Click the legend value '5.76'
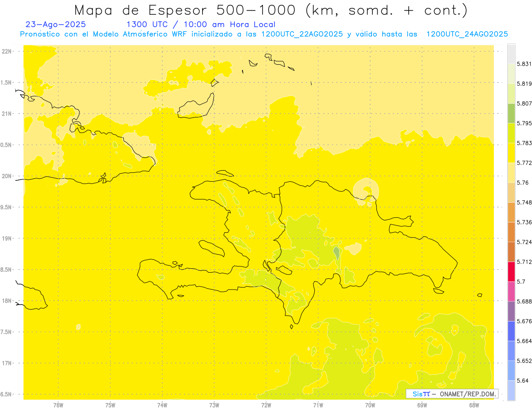Viewport: 532px width, 411px height. pyautogui.click(x=523, y=182)
